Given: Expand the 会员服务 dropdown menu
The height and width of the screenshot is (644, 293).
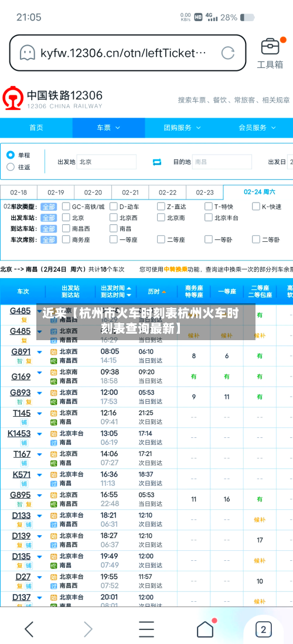Looking at the screenshot, I should tap(257, 128).
